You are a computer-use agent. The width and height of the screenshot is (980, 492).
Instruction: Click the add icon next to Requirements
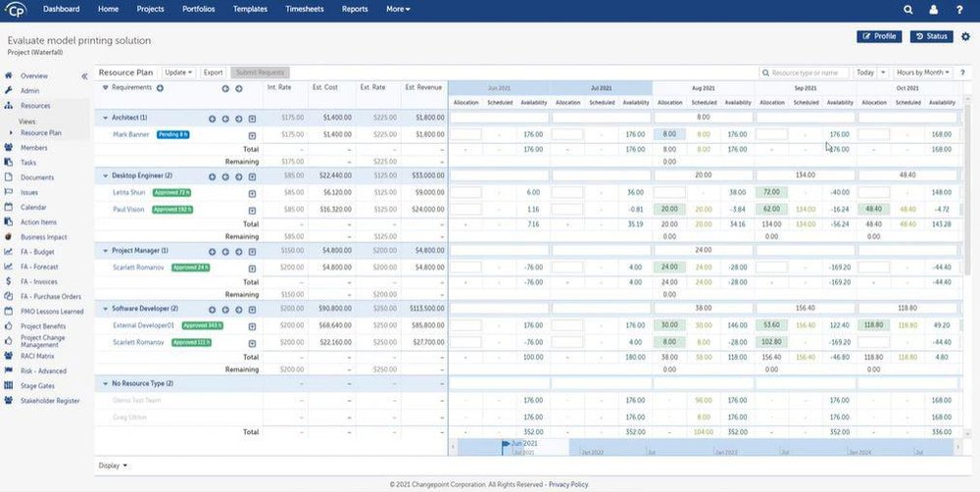(160, 88)
